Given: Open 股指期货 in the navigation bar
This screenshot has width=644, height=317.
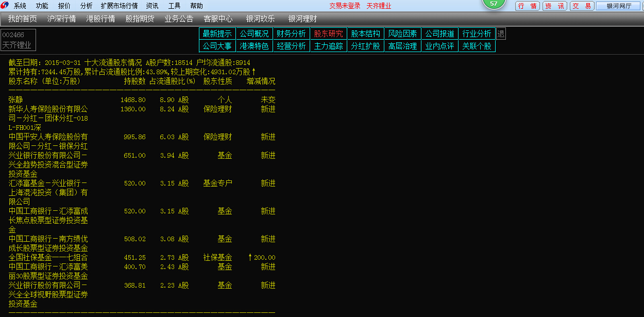Looking at the screenshot, I should click(x=140, y=19).
